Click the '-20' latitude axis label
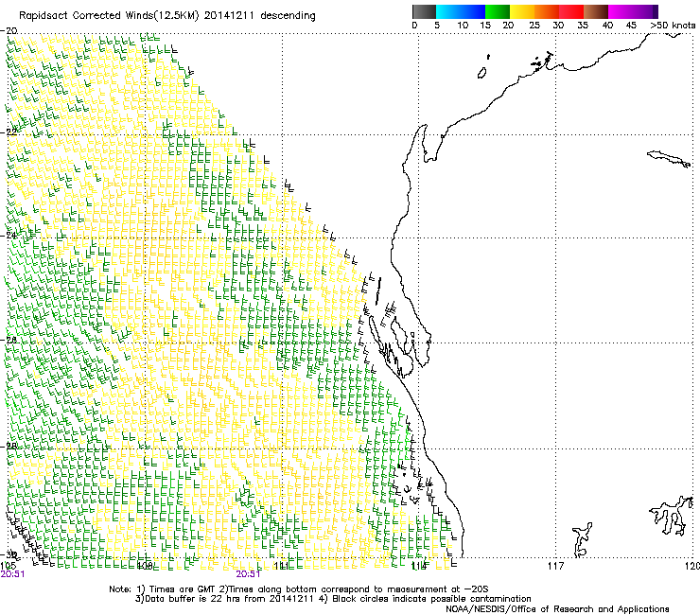Screen dimensions: 700x615 click(9, 31)
